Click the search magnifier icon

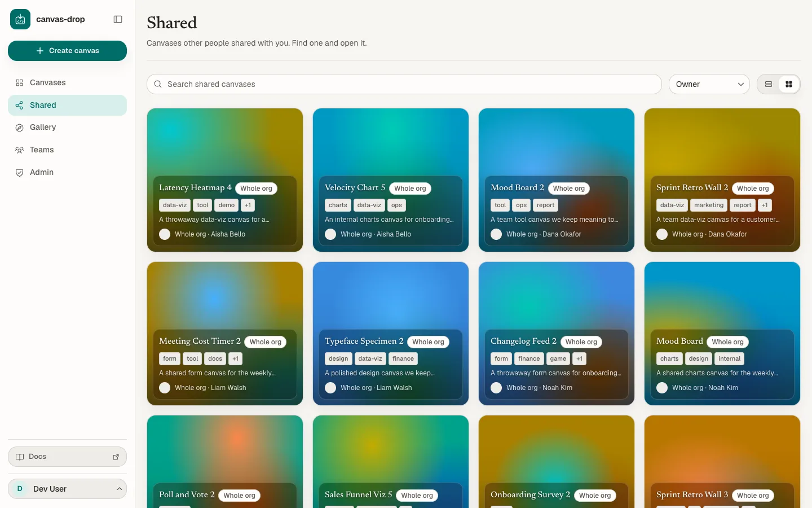pos(158,84)
